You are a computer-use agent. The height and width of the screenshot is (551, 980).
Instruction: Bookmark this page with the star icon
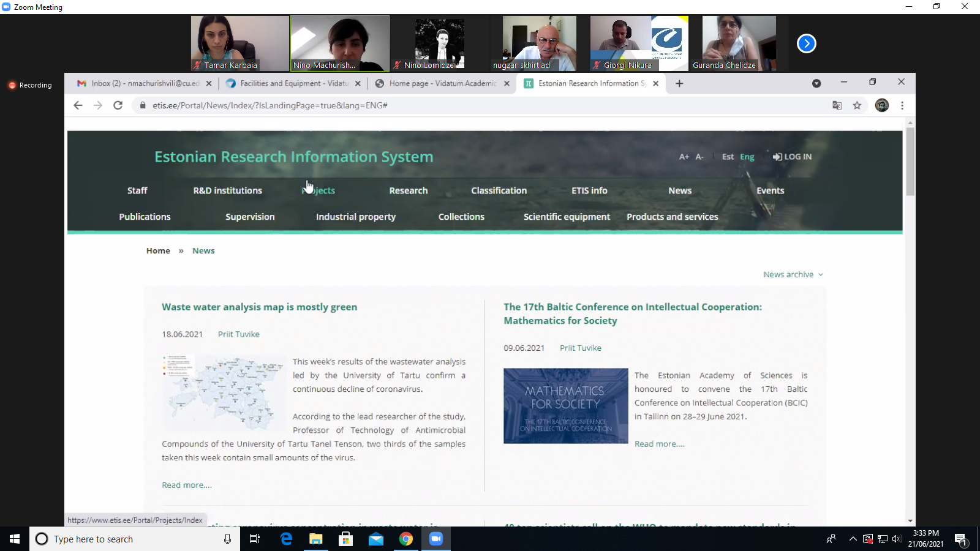point(857,105)
